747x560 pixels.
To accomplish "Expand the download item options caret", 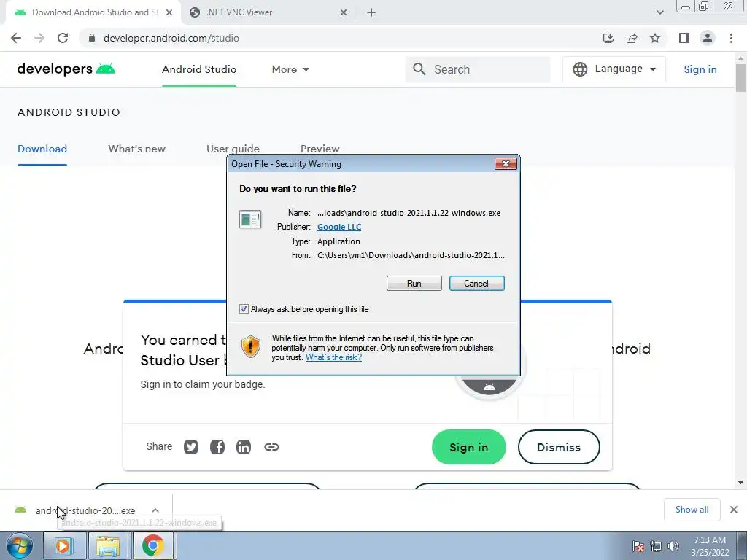I will tap(155, 510).
